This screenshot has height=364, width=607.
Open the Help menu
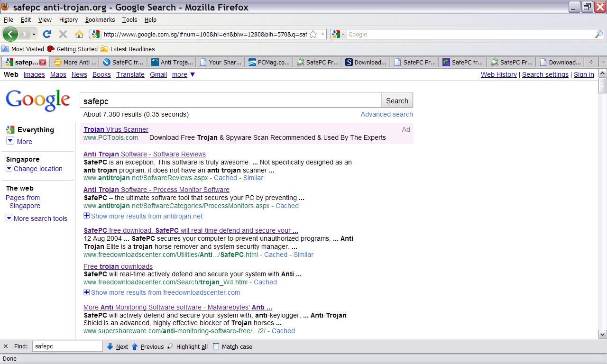[x=150, y=19]
